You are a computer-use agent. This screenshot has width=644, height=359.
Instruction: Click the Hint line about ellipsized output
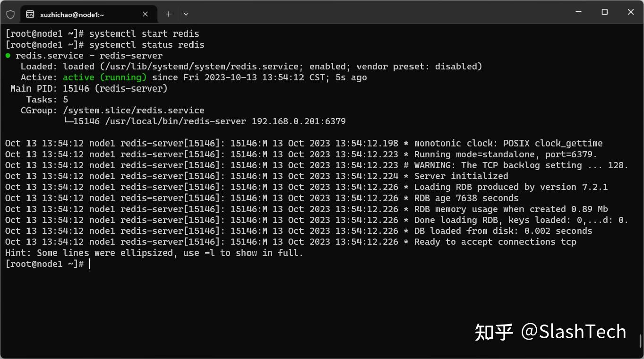coord(154,253)
